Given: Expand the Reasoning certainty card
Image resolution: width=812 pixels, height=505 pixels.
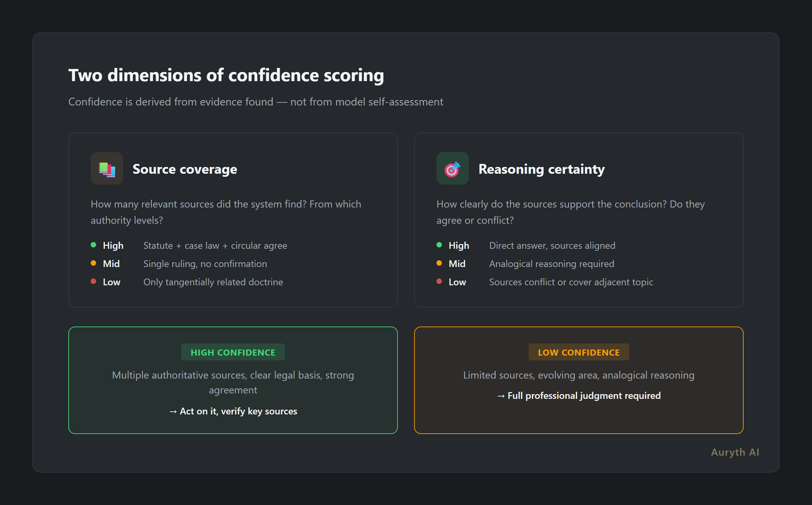Looking at the screenshot, I should (579, 220).
